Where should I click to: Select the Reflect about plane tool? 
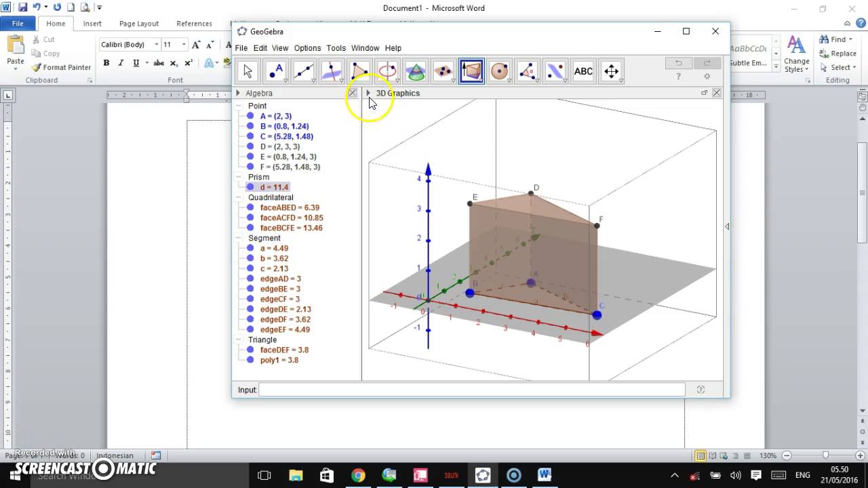555,71
